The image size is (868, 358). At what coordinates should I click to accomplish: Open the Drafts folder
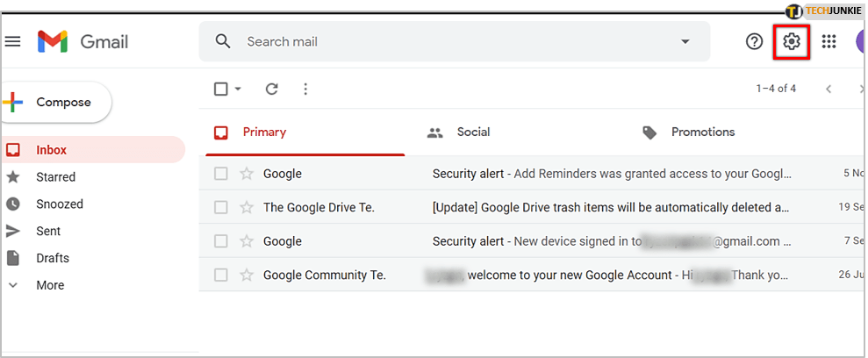(x=52, y=258)
